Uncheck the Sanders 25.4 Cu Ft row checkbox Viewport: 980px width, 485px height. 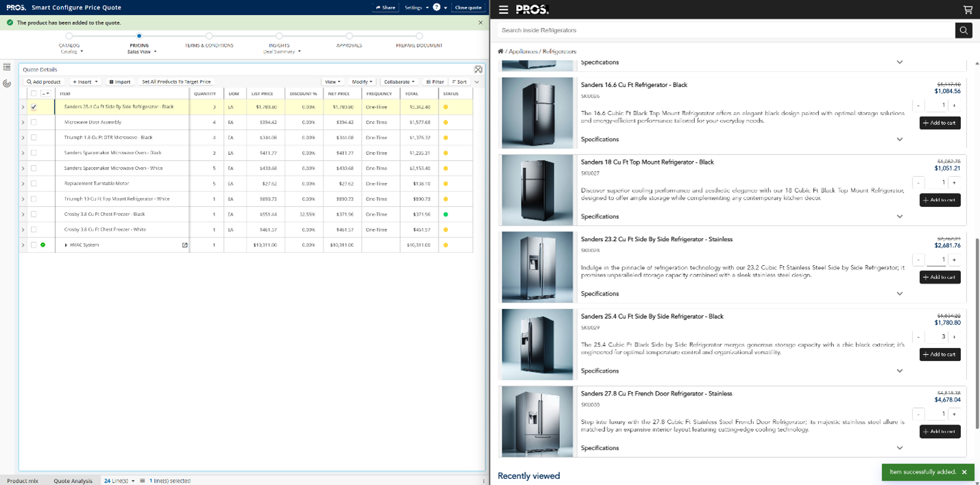[34, 107]
